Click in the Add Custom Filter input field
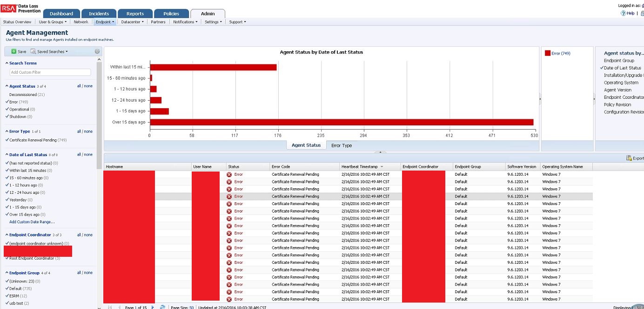Viewport: 644px width, 309px height. 50,72
